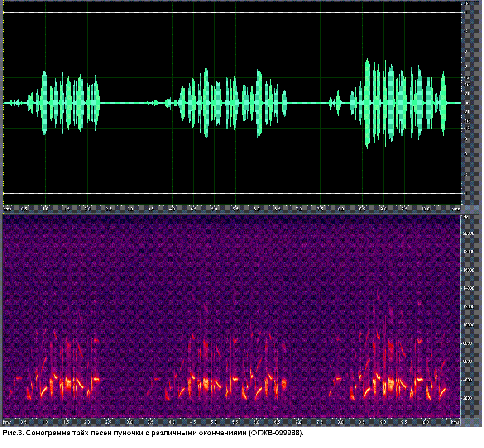Click the 4.0 mark on waveform time ruler
Image resolution: width=484 pixels, height=448 pixels.
[172, 210]
